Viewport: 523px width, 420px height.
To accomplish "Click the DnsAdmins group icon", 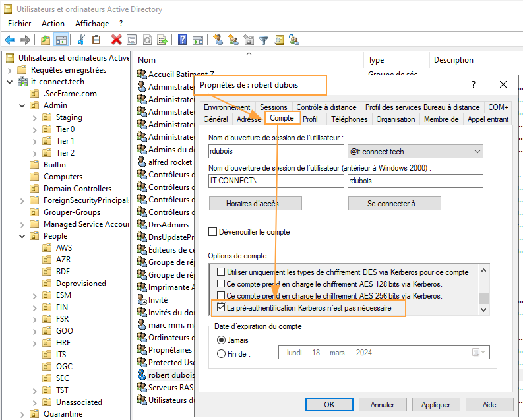I will (142, 224).
